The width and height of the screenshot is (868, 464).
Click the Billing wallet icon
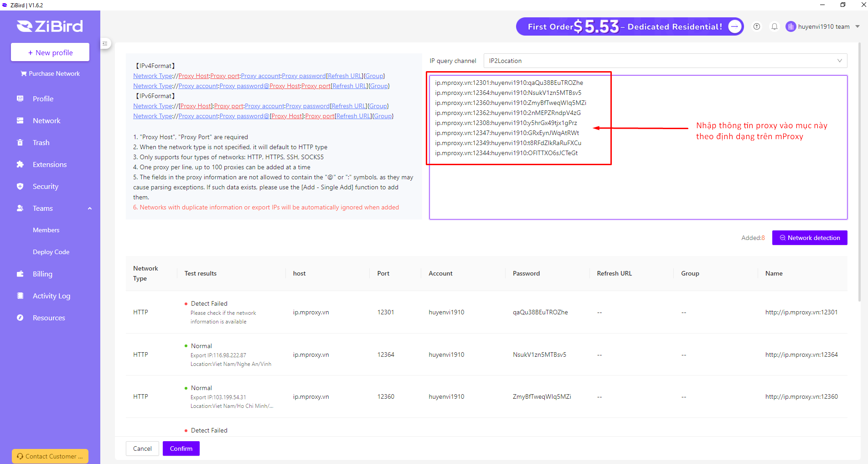20,274
